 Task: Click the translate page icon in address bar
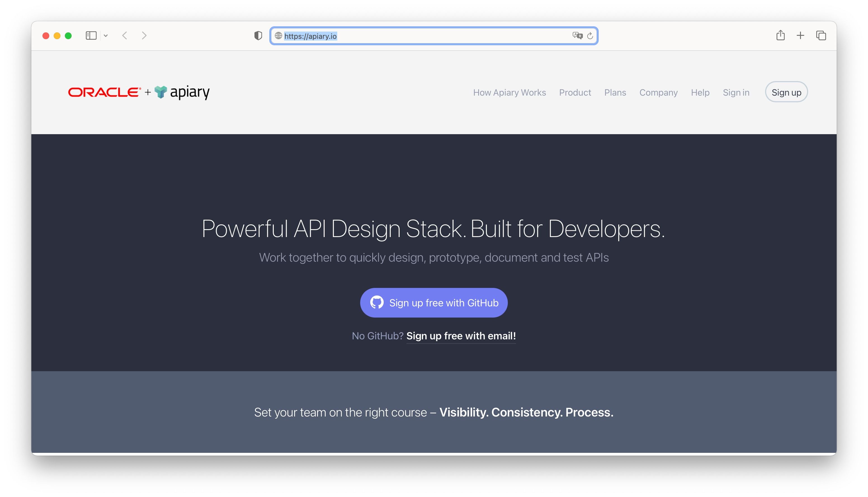tap(577, 36)
